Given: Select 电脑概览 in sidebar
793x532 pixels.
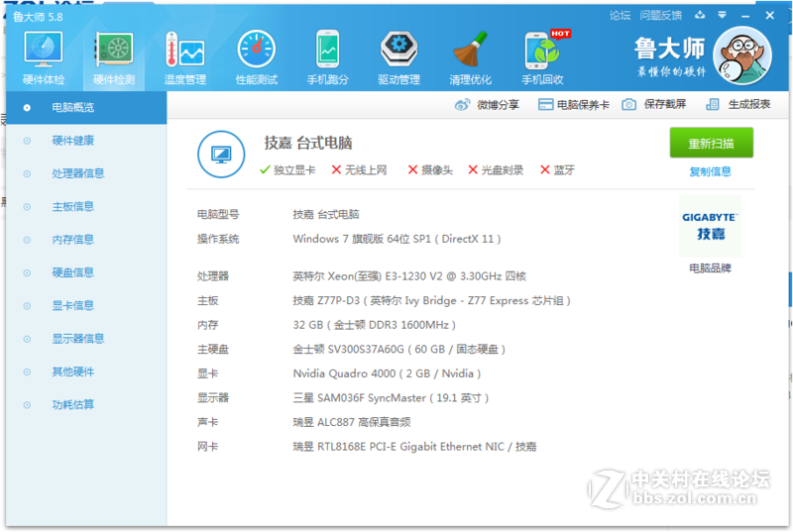Looking at the screenshot, I should point(86,108).
